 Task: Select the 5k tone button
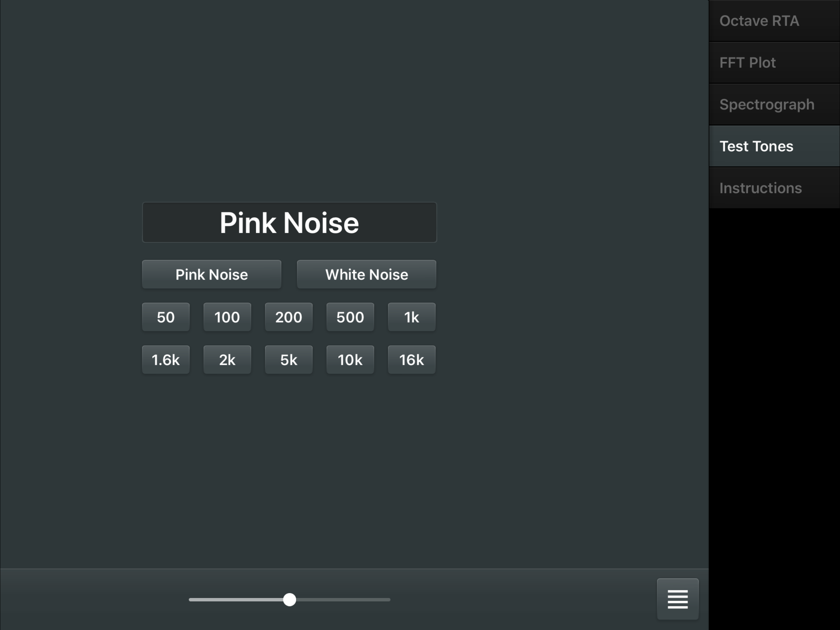pyautogui.click(x=289, y=360)
